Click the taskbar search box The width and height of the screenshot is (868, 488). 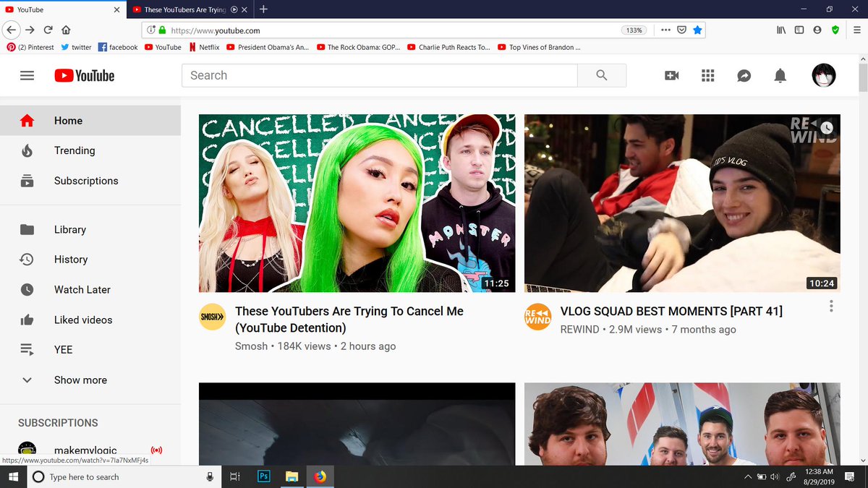click(x=123, y=476)
